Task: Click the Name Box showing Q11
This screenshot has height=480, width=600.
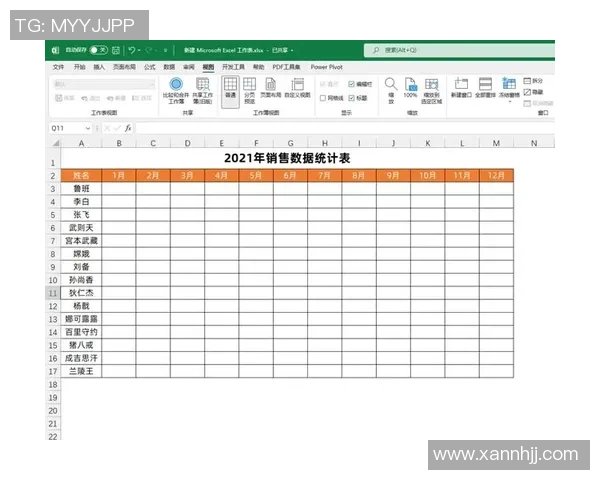Action: (x=67, y=128)
